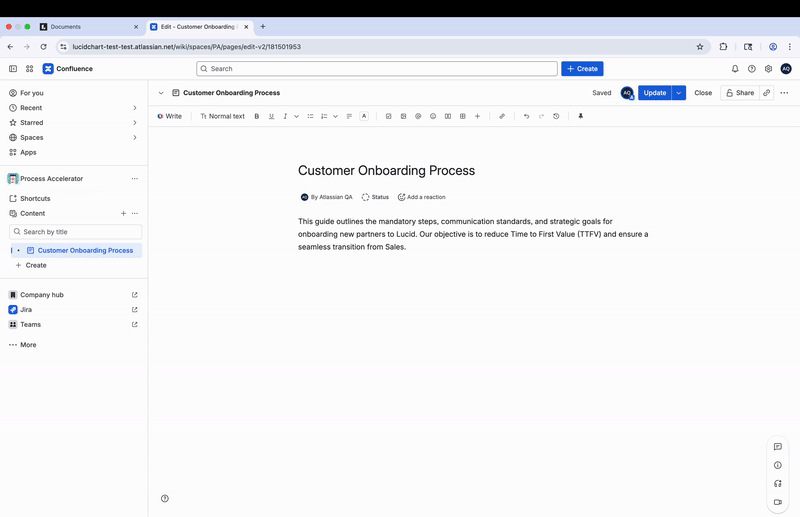Switch to the Documents browser tab

89,27
